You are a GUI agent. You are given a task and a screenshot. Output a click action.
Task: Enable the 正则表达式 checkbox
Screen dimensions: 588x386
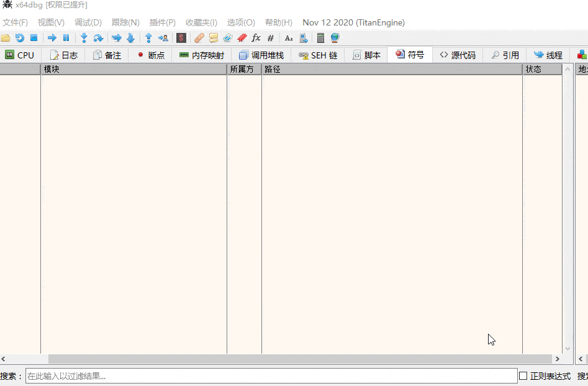pos(523,376)
